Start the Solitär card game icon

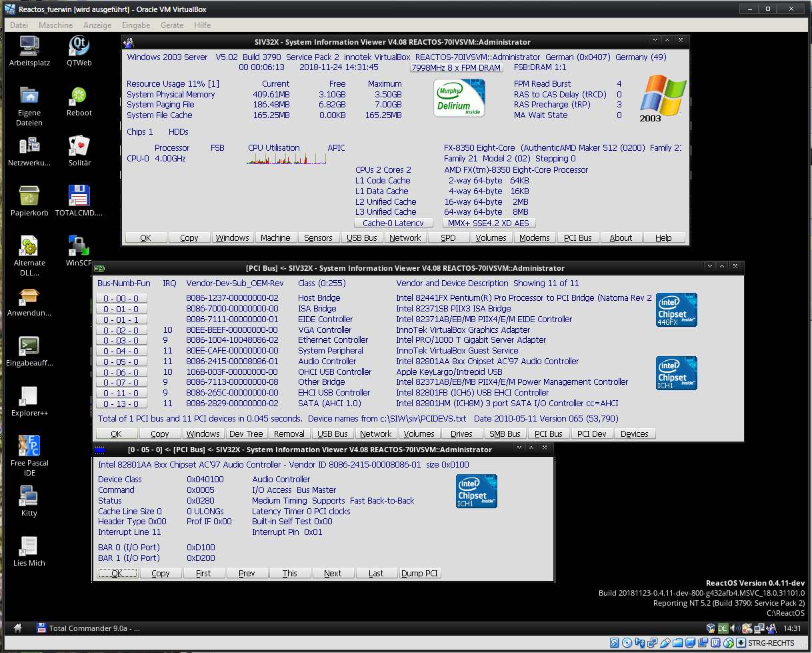[79, 146]
